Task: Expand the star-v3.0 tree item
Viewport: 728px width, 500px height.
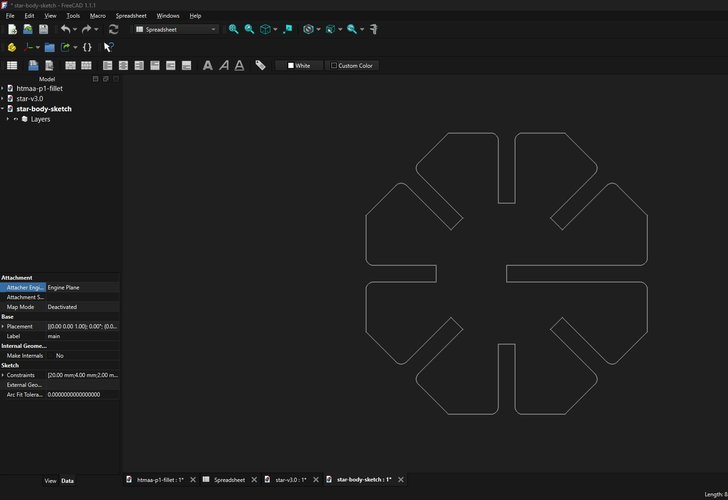Action: click(3, 98)
